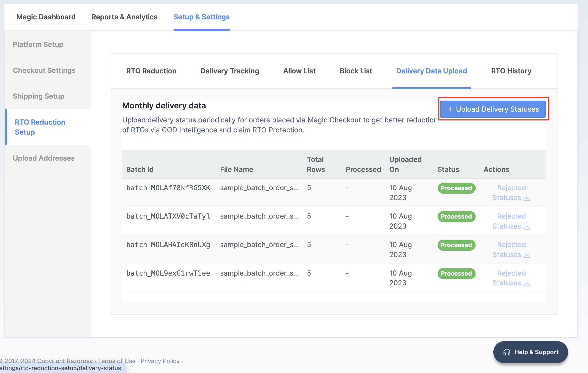Open the RTO Reduction sub-tab
Screen dimensions: 588x373
[151, 71]
